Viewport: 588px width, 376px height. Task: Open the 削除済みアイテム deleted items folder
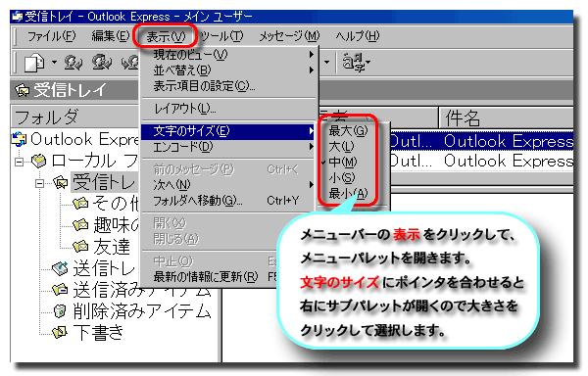(142, 310)
